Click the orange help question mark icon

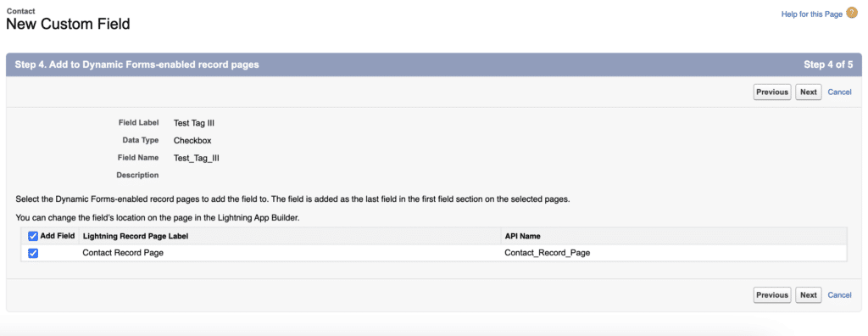click(852, 14)
